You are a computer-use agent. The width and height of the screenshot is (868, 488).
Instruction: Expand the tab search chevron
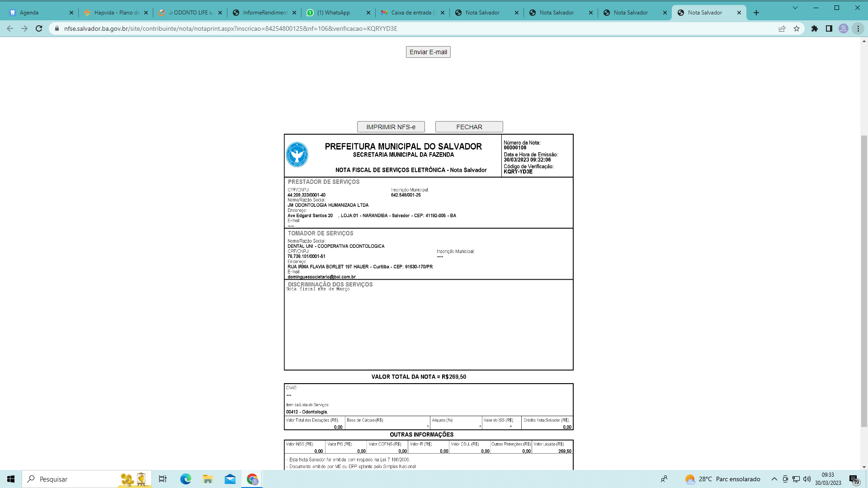(795, 8)
